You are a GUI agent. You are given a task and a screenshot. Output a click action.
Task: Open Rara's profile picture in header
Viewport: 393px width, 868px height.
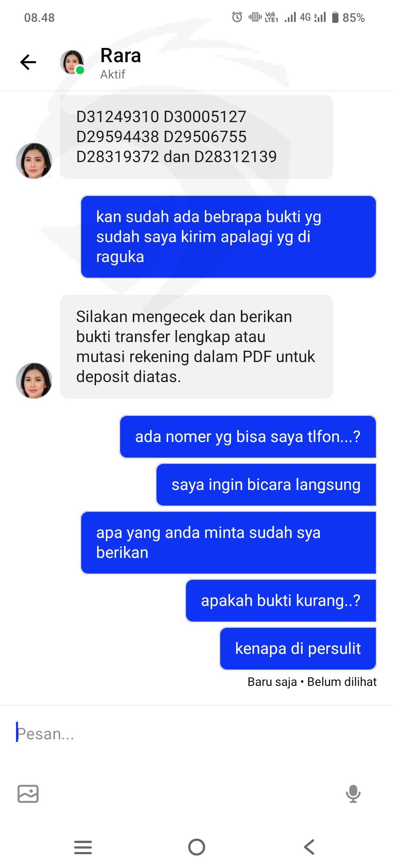point(72,62)
